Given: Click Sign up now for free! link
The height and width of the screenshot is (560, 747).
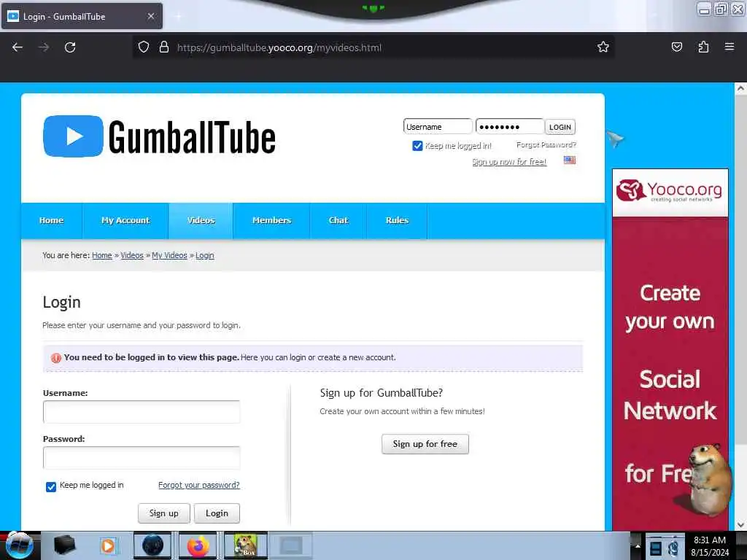Looking at the screenshot, I should tap(509, 162).
